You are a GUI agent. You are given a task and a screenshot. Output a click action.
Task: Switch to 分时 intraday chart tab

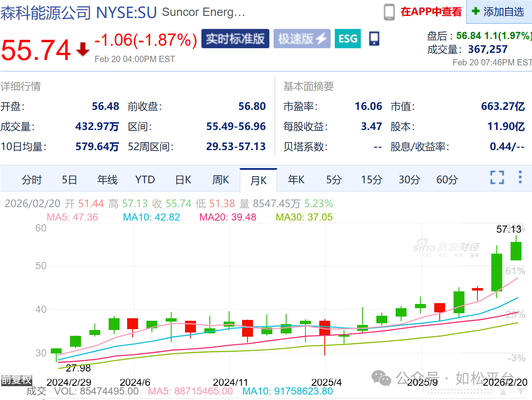[x=32, y=180]
